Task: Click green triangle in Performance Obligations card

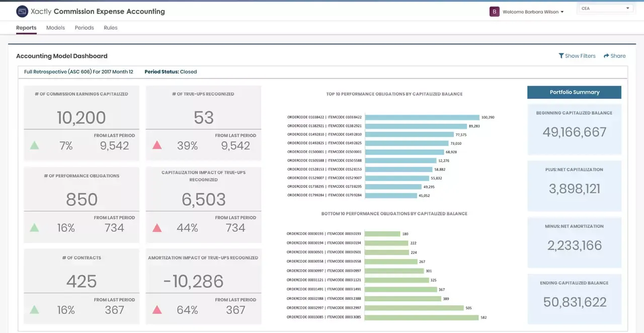Action: pos(34,227)
